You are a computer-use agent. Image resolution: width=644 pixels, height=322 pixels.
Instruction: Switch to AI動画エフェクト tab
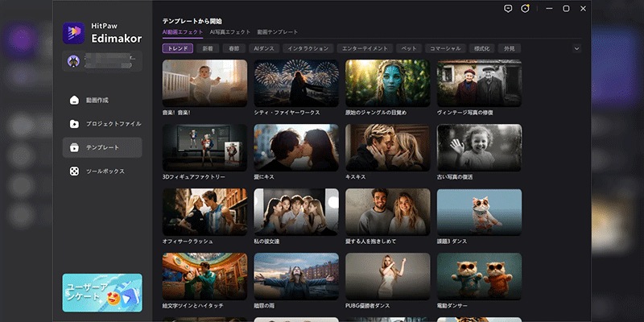183,32
